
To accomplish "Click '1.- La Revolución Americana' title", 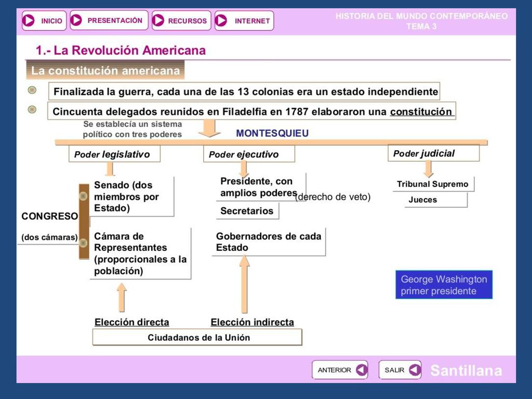I will point(121,50).
